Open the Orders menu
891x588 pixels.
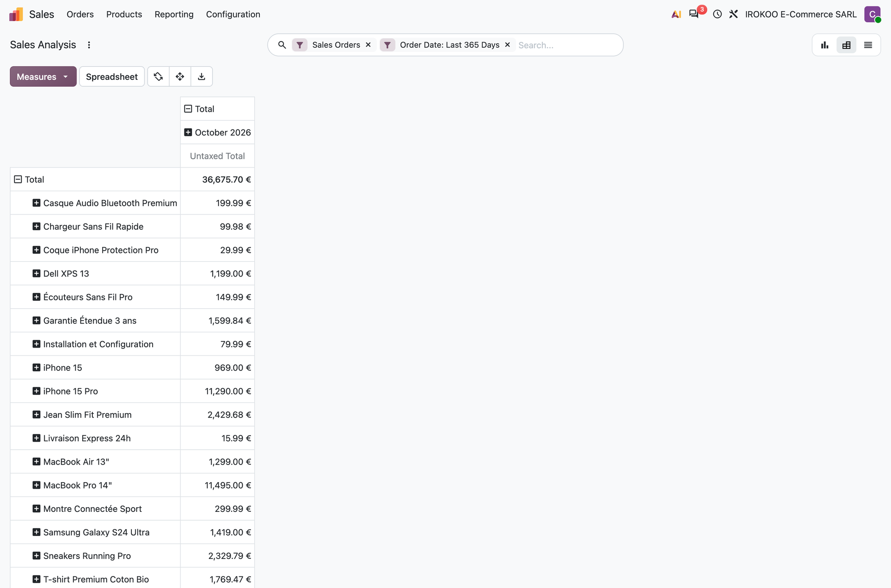(x=80, y=14)
